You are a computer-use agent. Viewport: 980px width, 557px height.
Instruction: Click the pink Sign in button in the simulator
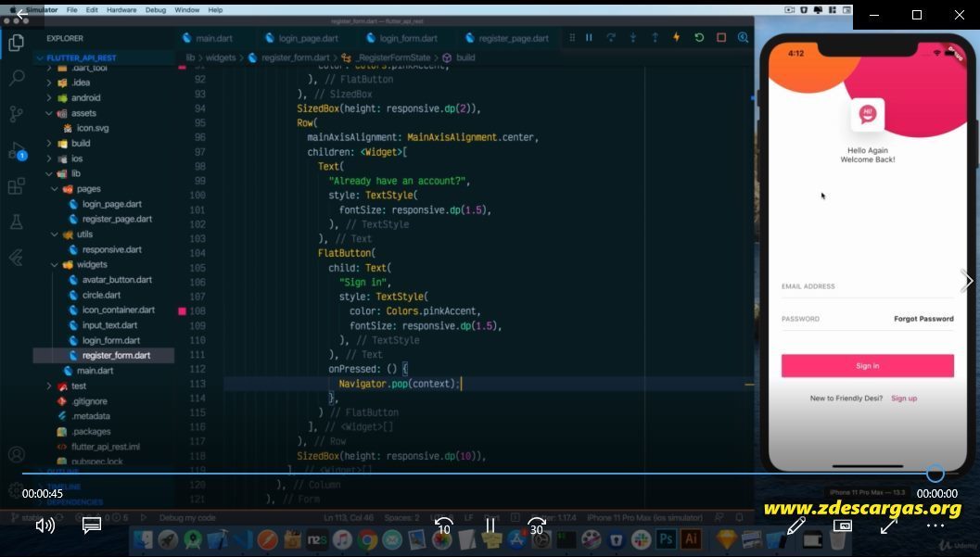(x=868, y=366)
